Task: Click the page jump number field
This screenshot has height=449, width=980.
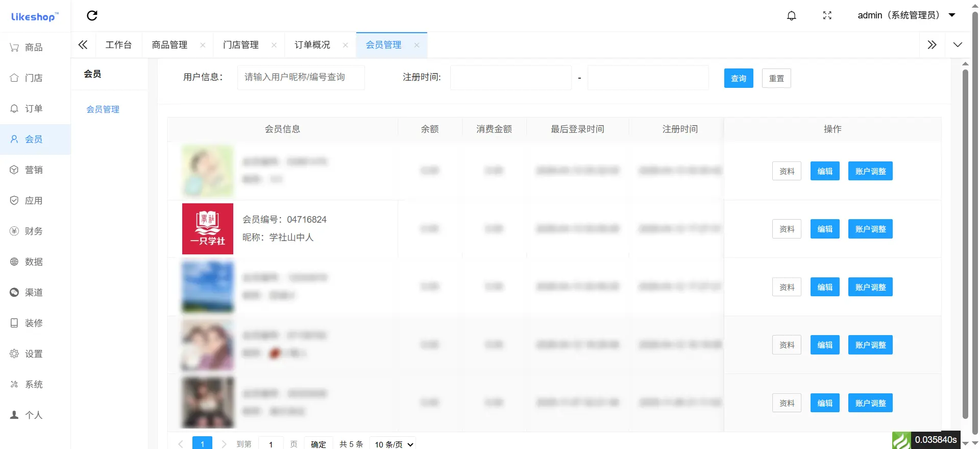Action: click(271, 444)
